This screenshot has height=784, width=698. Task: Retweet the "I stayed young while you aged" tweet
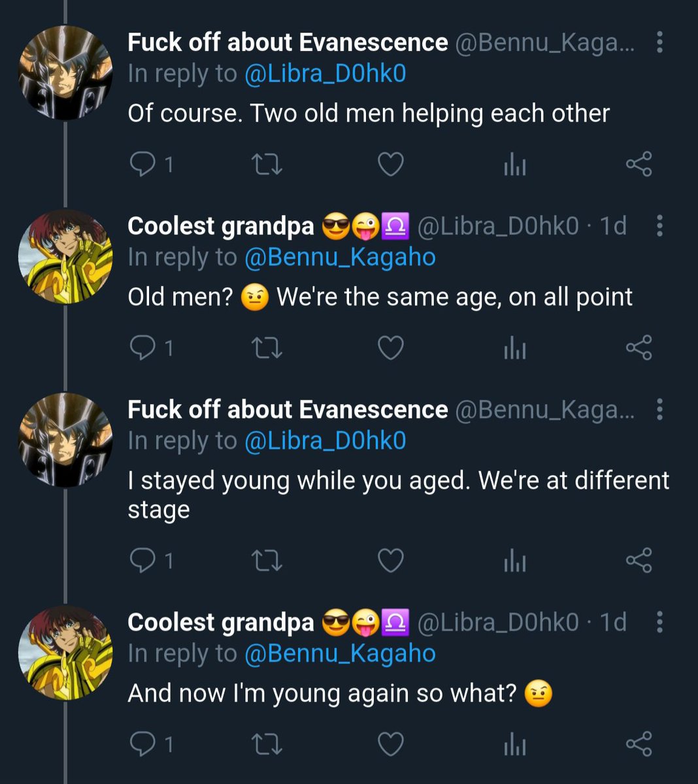pyautogui.click(x=267, y=560)
